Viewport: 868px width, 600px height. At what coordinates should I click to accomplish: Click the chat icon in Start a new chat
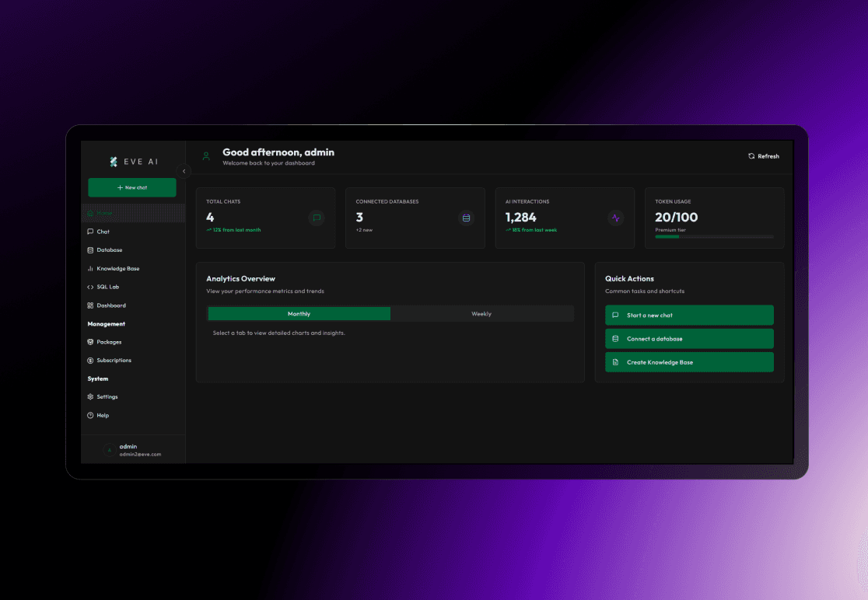click(x=615, y=316)
